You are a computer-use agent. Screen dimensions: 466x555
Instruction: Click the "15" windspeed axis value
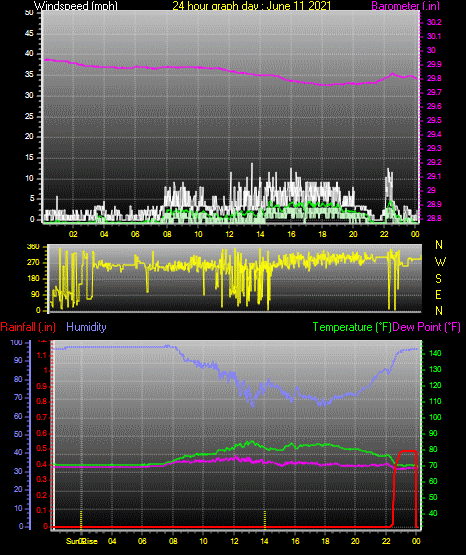(29, 158)
